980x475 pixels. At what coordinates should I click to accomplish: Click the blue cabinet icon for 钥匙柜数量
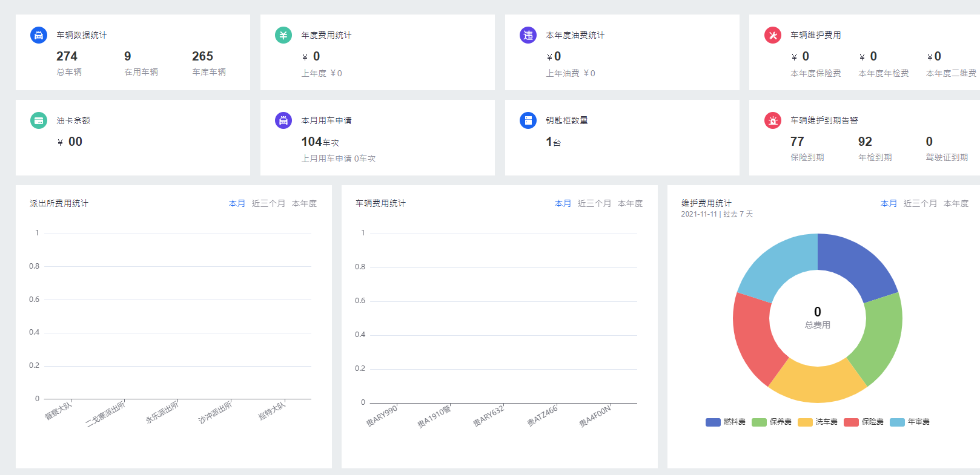tap(528, 120)
